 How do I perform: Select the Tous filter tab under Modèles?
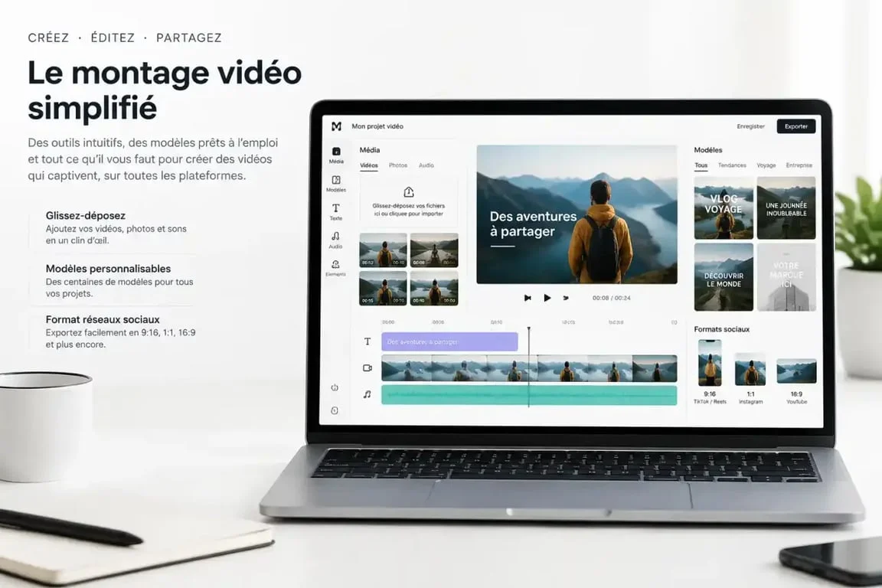click(x=701, y=165)
